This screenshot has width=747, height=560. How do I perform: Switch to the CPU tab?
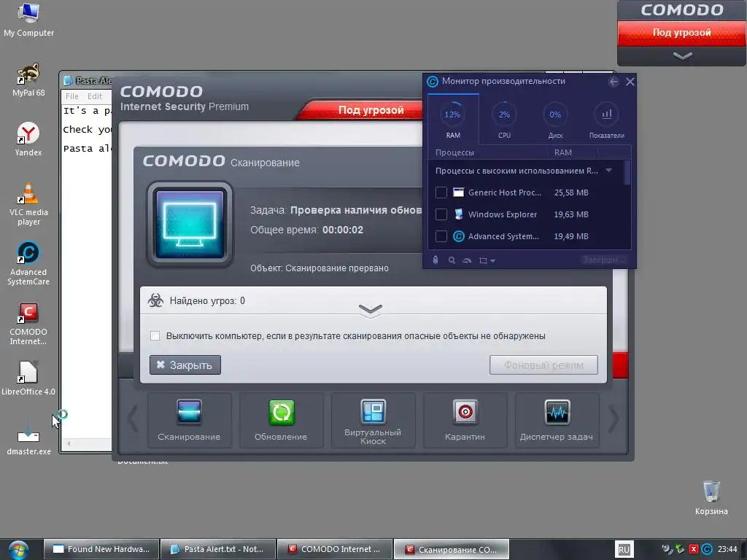[x=504, y=119]
